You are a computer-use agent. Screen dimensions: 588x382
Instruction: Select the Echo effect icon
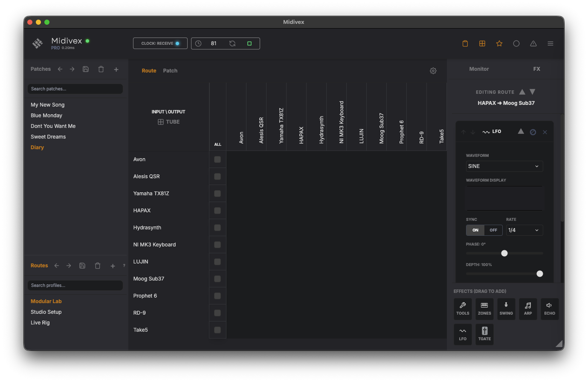(x=550, y=309)
